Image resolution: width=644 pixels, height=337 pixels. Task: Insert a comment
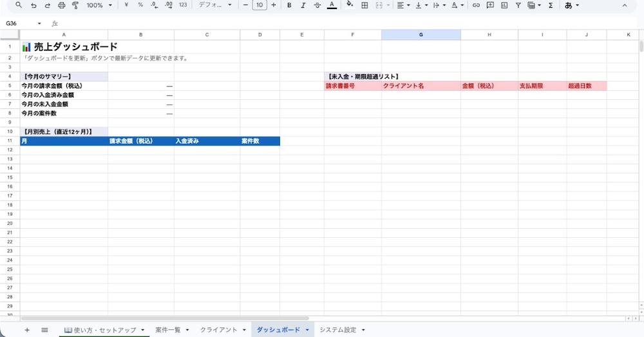click(490, 5)
